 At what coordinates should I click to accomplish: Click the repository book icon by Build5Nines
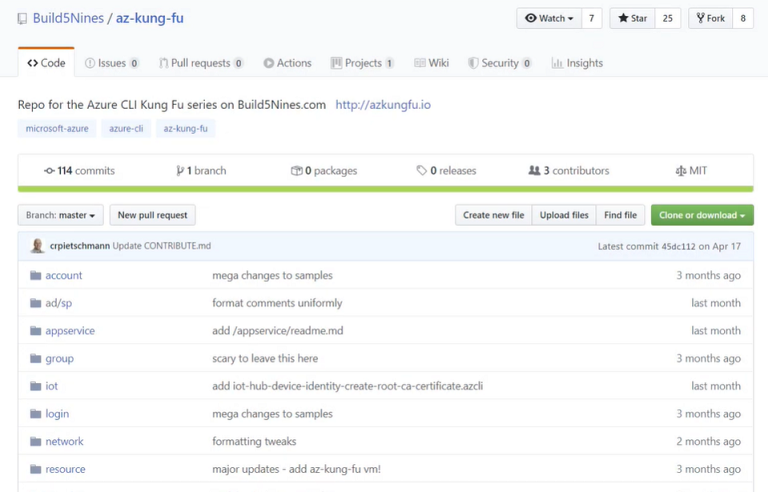23,19
